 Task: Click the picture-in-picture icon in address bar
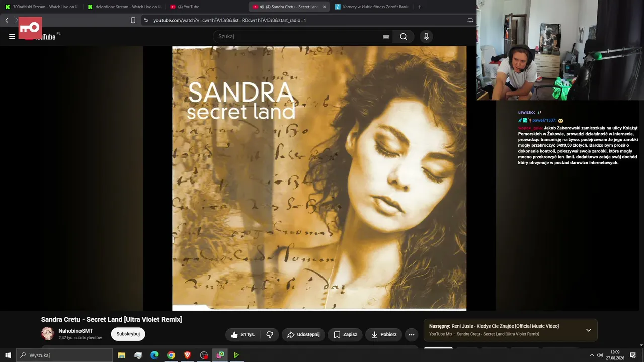[x=470, y=20]
